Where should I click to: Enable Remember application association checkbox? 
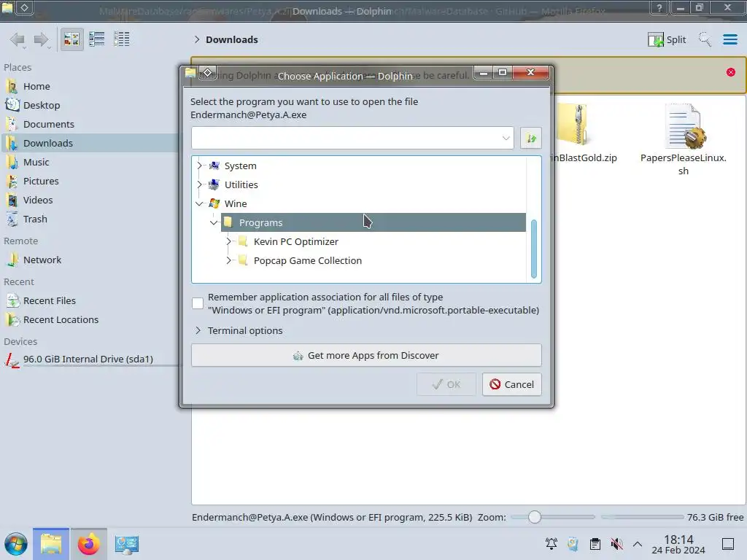(198, 303)
